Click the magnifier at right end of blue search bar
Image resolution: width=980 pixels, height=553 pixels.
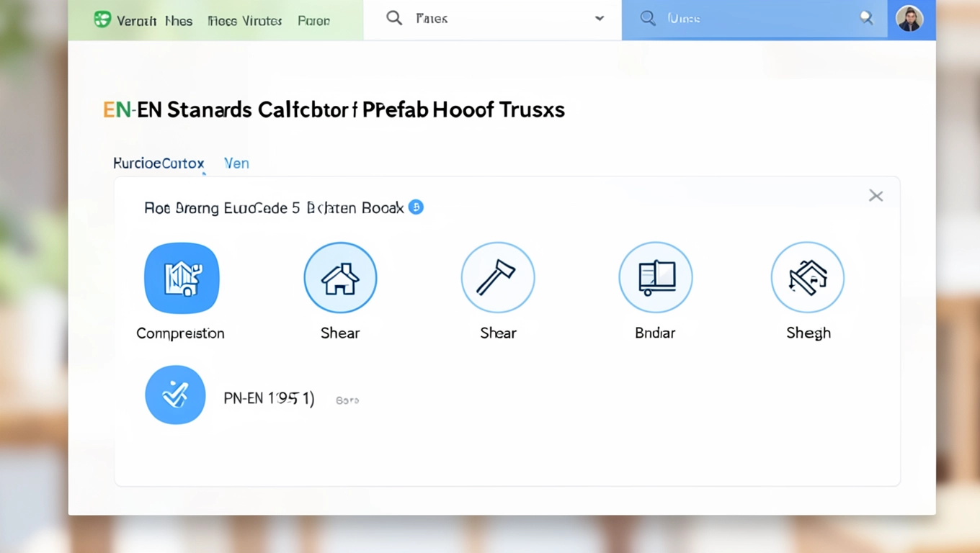pos(866,19)
